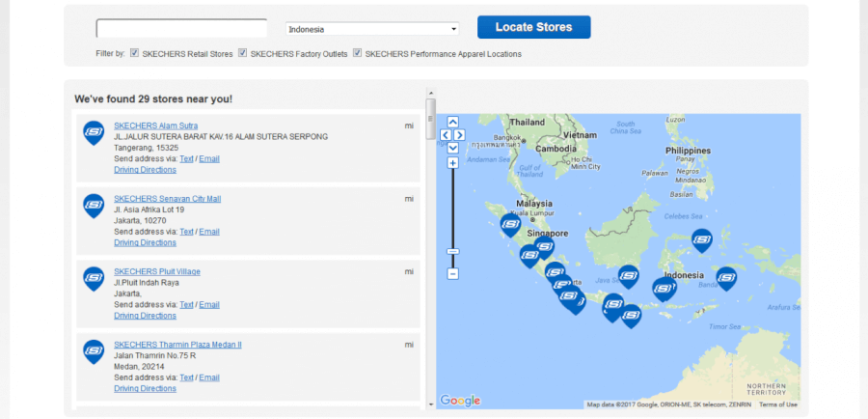868x419 pixels.
Task: Open the Indonesia country dropdown
Action: coord(372,29)
